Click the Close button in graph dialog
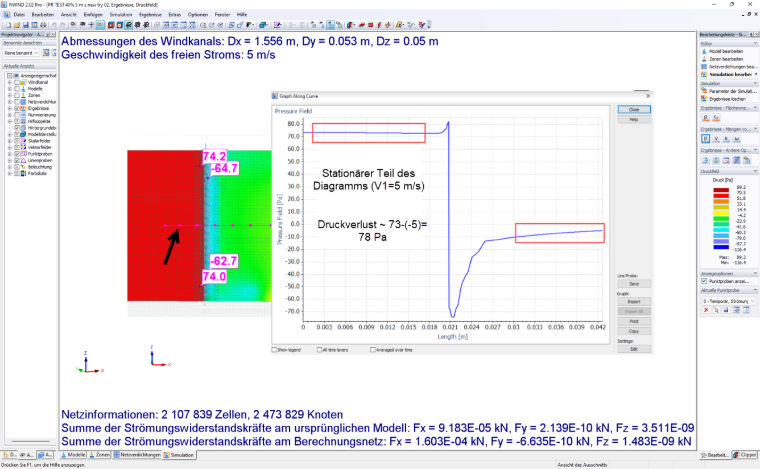Viewport: 760px width, 469px height. (x=634, y=109)
